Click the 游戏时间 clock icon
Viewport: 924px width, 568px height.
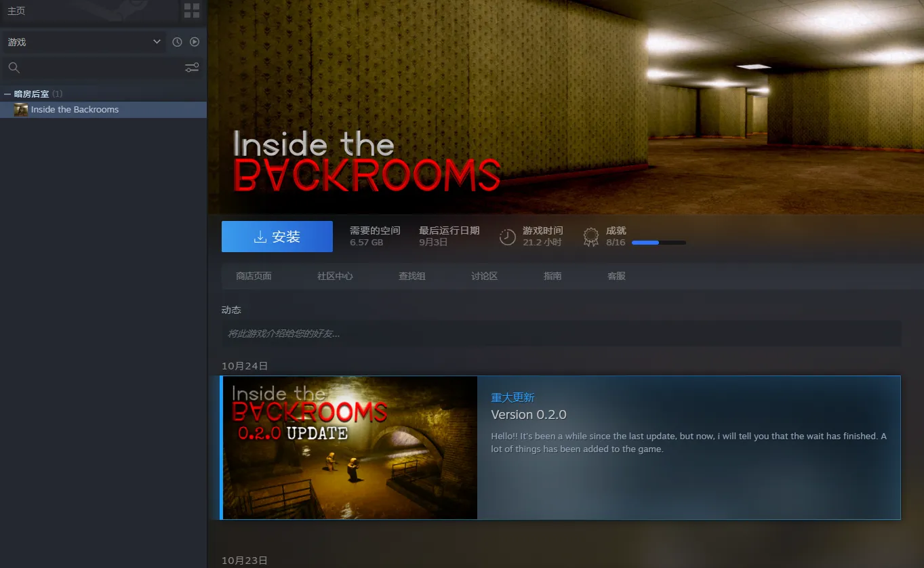pyautogui.click(x=507, y=237)
